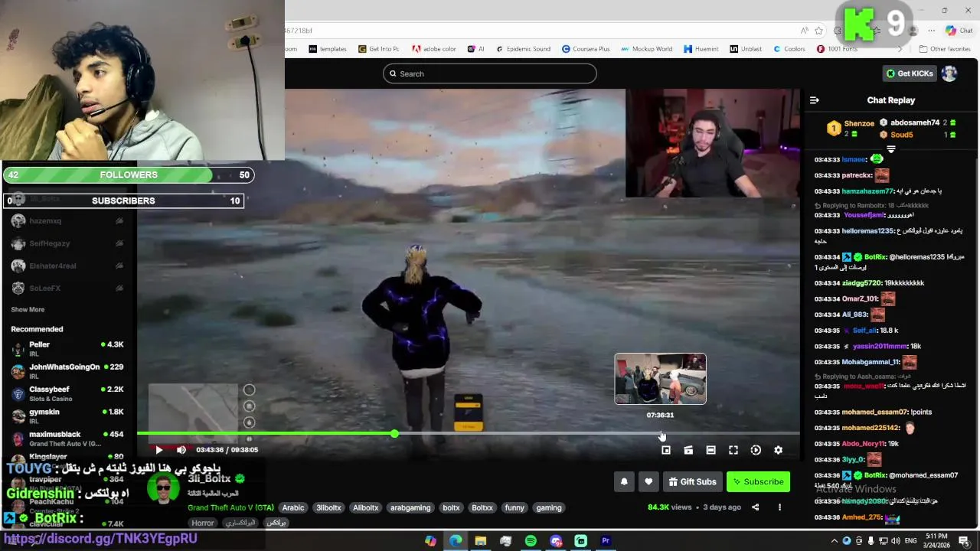Open the SeifHegazy followed channel
Screen dimensions: 980x551
(67, 243)
